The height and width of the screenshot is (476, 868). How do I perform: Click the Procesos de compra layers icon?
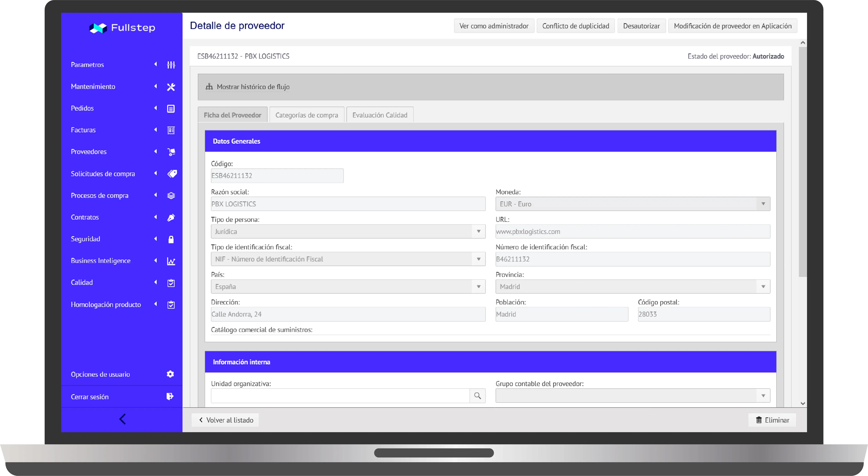171,195
